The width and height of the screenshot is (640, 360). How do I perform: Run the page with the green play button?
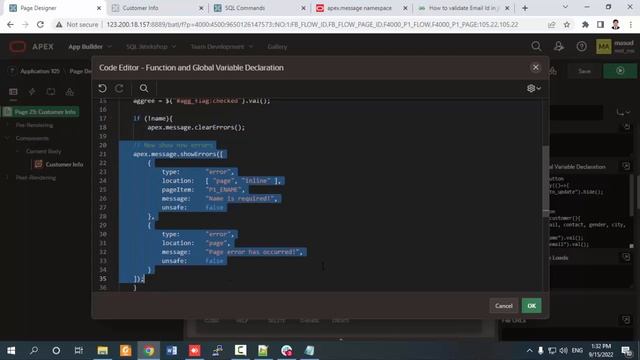click(620, 71)
